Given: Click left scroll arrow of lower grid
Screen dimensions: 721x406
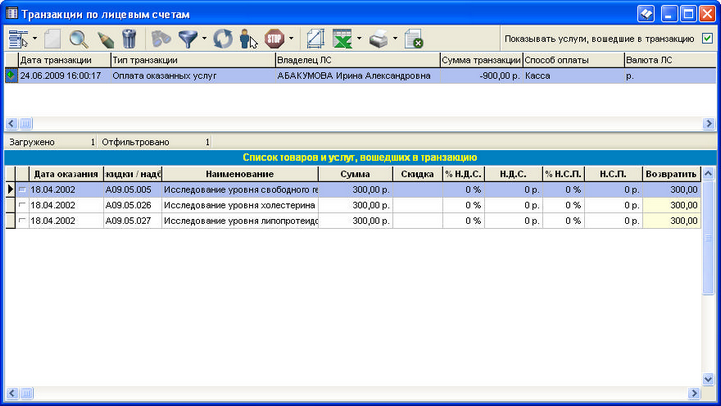Looking at the screenshot, I should tap(11, 393).
